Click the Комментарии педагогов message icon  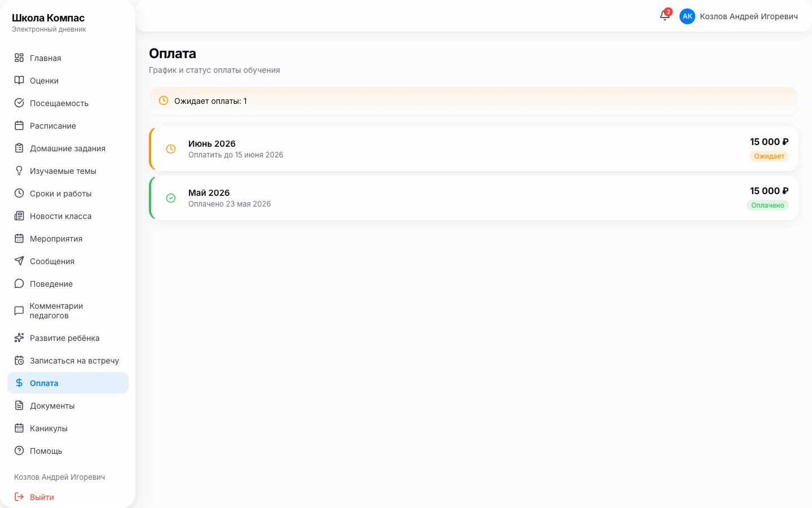pyautogui.click(x=19, y=310)
